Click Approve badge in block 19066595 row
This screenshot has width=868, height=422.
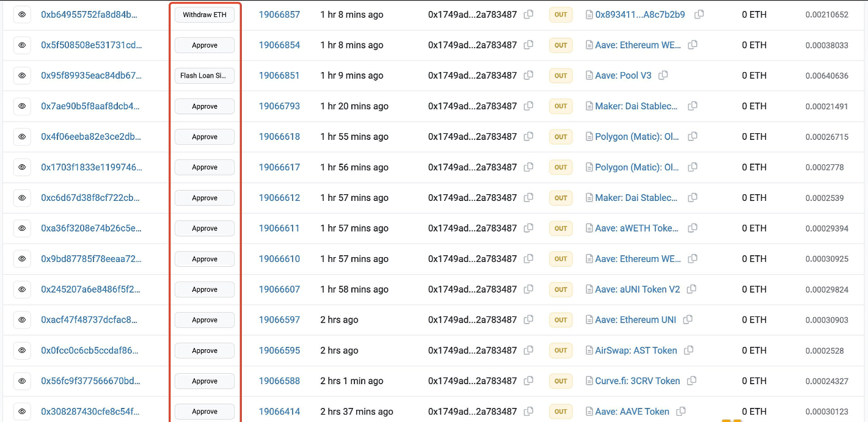[205, 351]
